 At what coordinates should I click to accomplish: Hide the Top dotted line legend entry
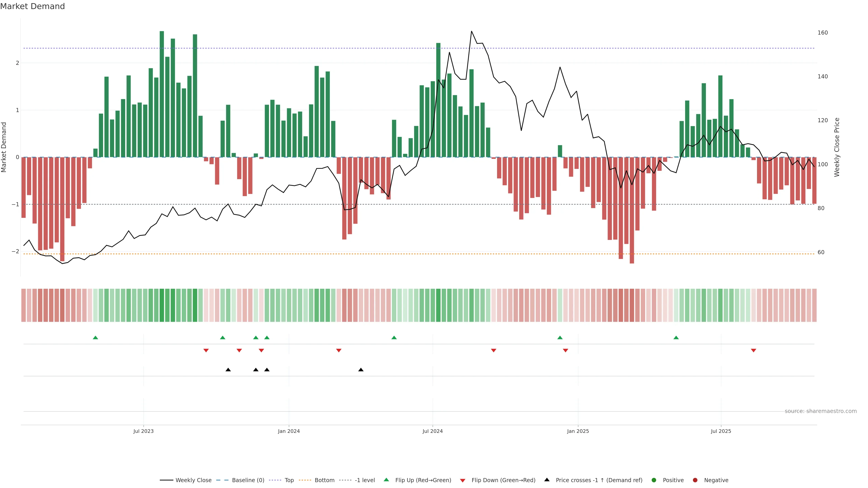(289, 480)
